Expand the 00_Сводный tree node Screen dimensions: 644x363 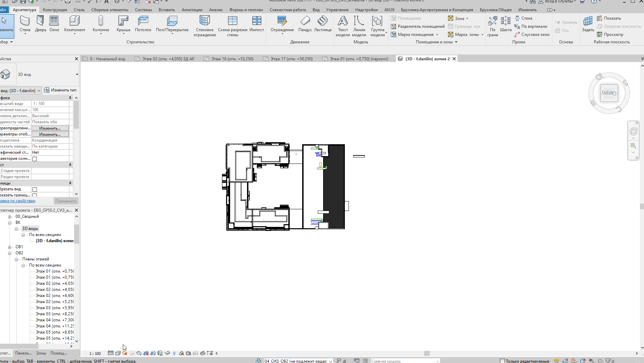9,217
